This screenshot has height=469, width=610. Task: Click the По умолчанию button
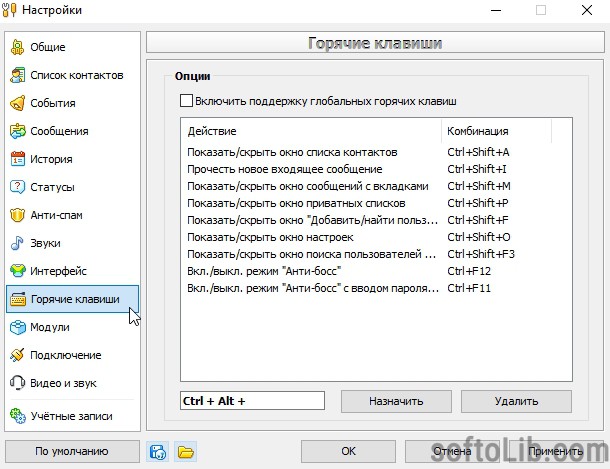(x=72, y=452)
